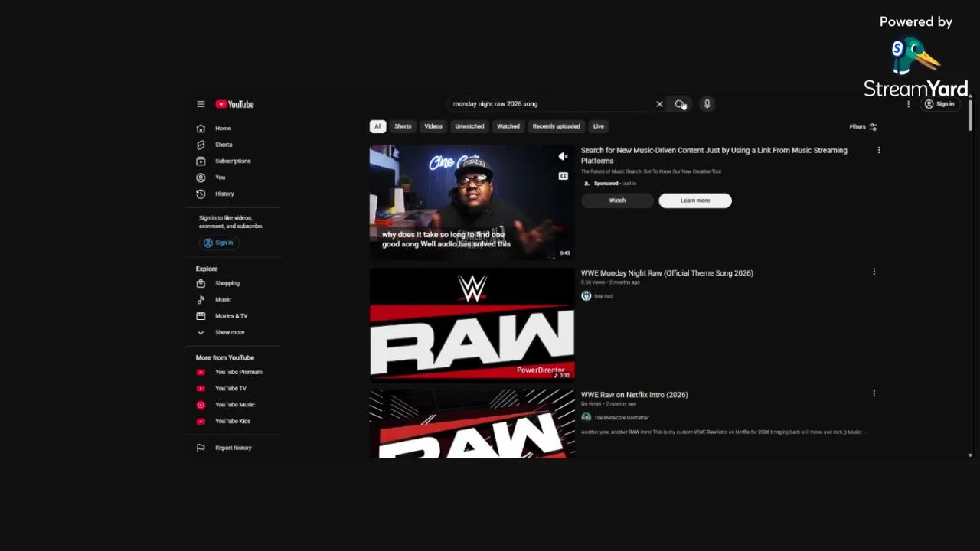Select the Unwatched filter chip

[469, 126]
